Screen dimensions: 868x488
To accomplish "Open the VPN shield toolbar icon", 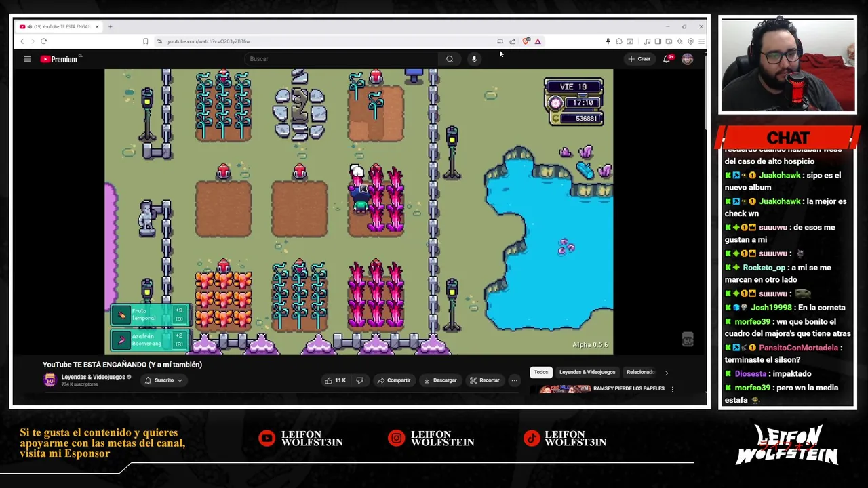I will [690, 41].
